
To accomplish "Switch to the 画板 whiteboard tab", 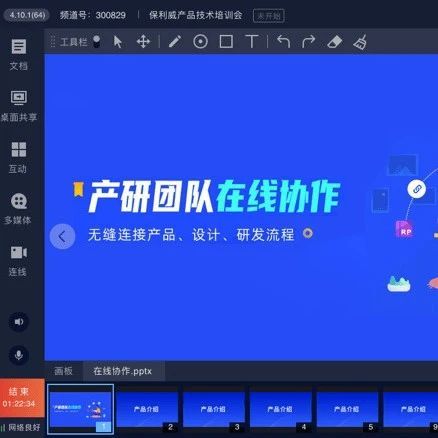I will [x=63, y=371].
